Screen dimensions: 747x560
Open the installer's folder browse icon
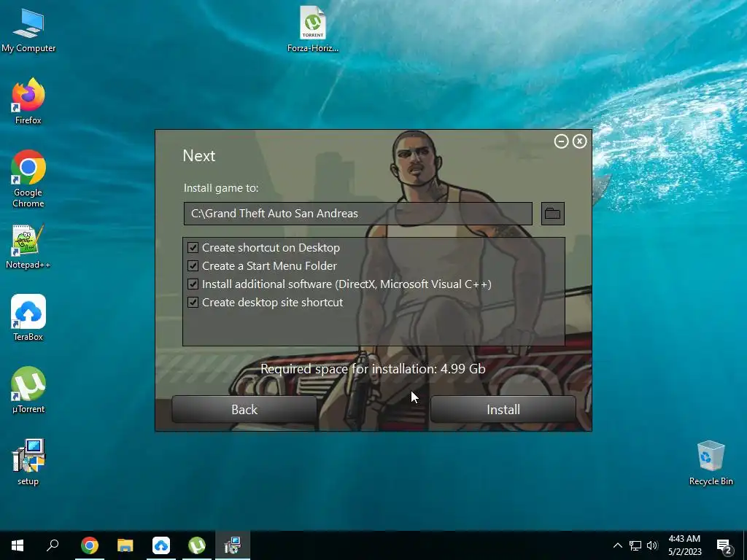pyautogui.click(x=553, y=214)
